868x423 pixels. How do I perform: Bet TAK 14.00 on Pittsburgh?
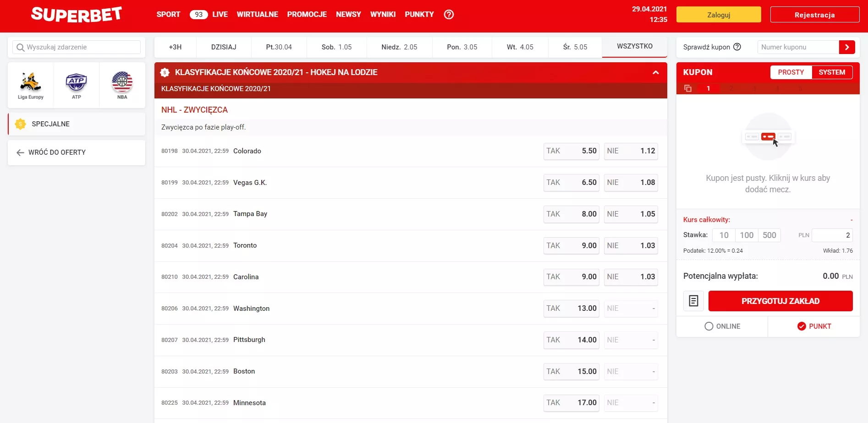click(571, 340)
